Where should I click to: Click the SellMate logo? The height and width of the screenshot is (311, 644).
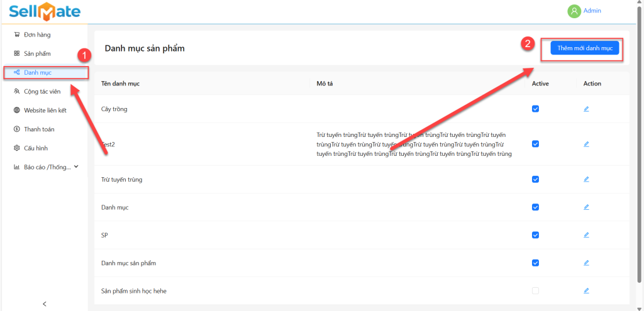coord(44,11)
